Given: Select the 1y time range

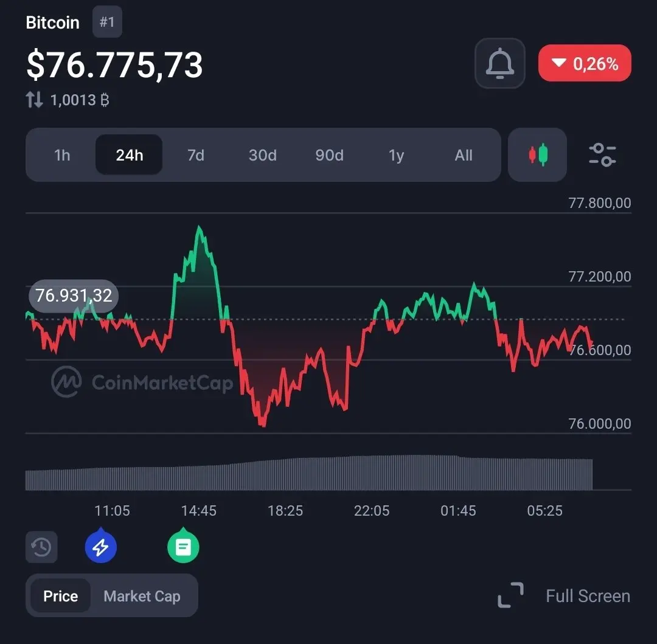Looking at the screenshot, I should 397,155.
